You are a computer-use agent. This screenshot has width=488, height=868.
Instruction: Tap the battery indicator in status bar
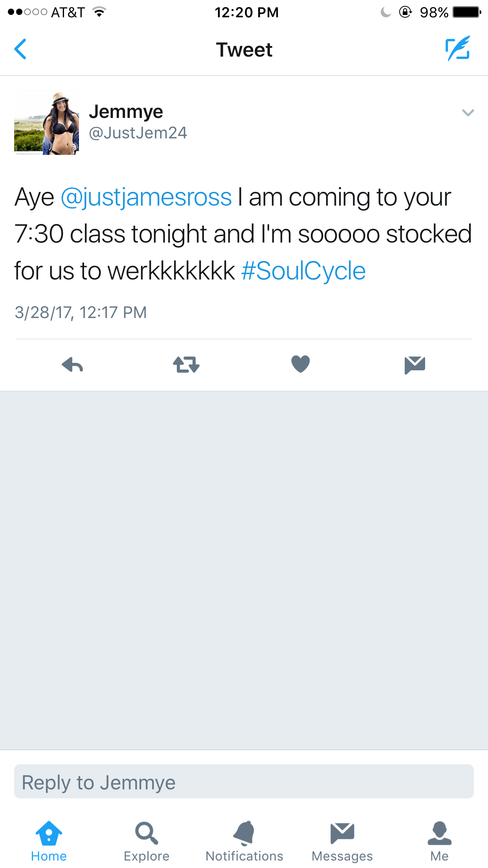click(x=467, y=12)
